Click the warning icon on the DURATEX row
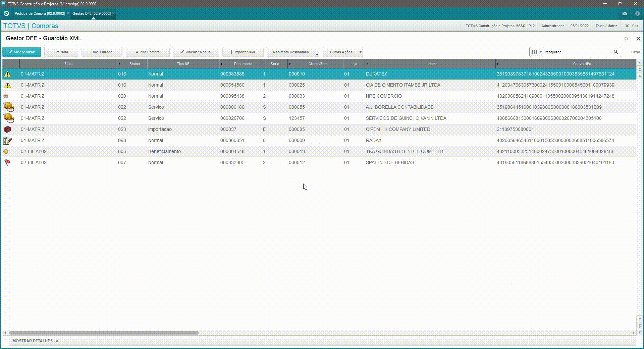Viewport: 644px width, 349px height. 7,74
